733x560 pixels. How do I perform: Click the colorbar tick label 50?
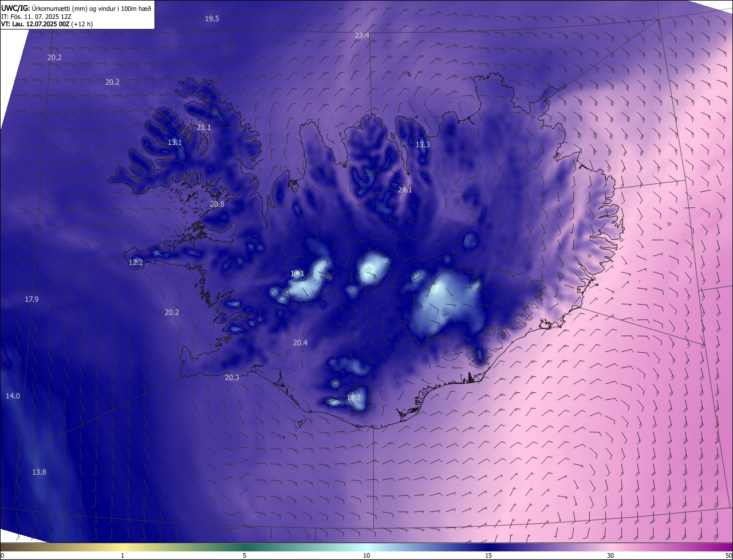728,556
